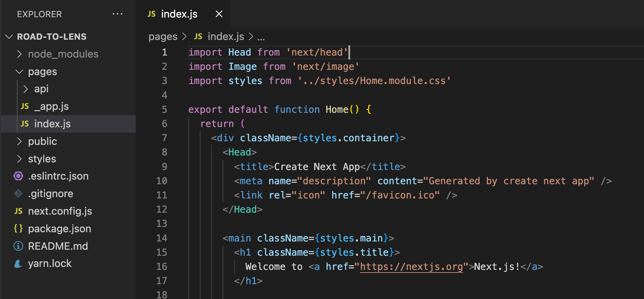Click the git icon beside .gitignore
Viewport: 644px width, 299px height.
(18, 193)
